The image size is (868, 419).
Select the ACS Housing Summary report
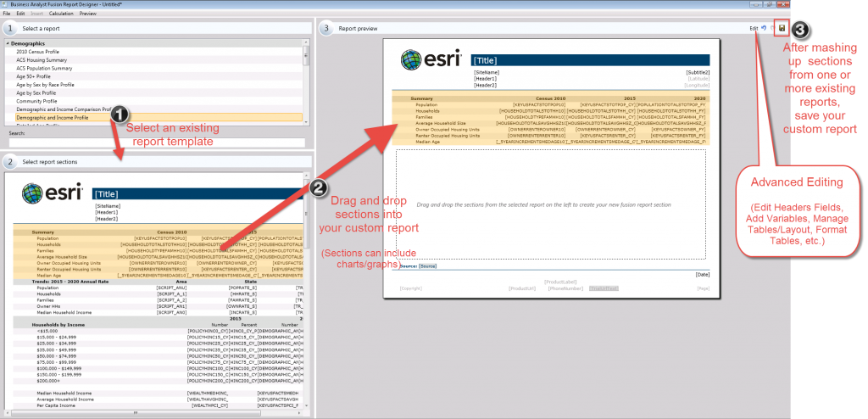(x=154, y=60)
